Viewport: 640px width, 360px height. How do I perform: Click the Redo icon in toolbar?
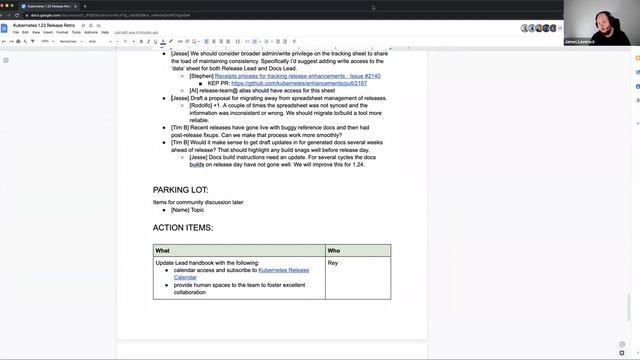11,42
